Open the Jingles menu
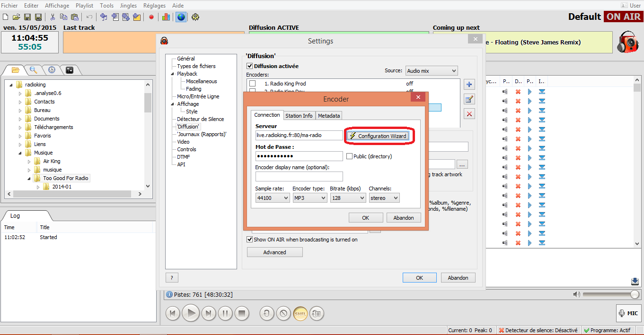644x335 pixels. (x=128, y=6)
